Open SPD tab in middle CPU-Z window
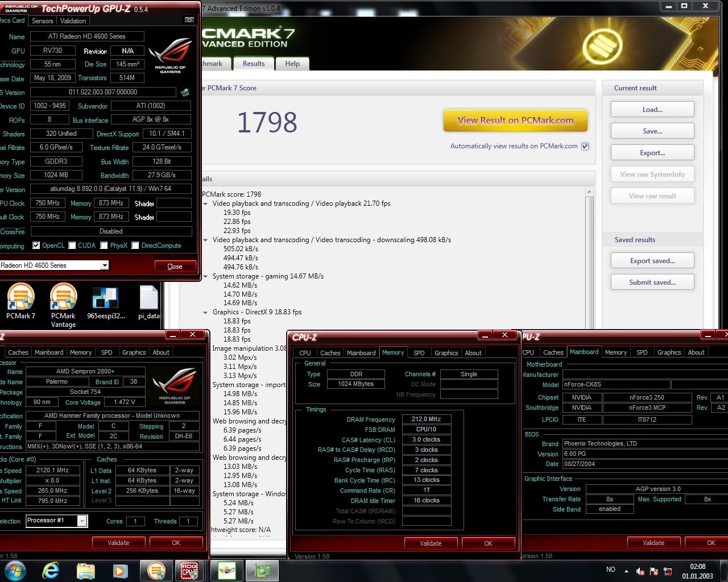Image resolution: width=728 pixels, height=582 pixels. click(x=419, y=353)
